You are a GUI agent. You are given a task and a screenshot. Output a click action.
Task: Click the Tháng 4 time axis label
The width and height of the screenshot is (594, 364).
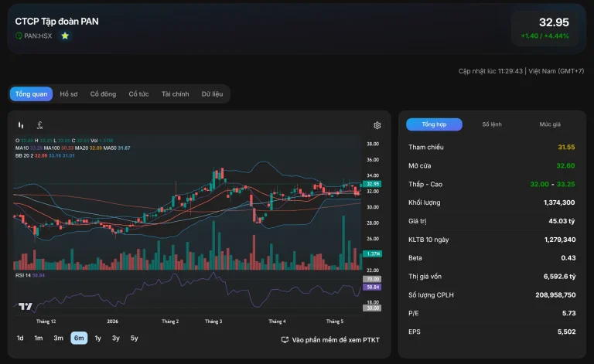point(277,321)
